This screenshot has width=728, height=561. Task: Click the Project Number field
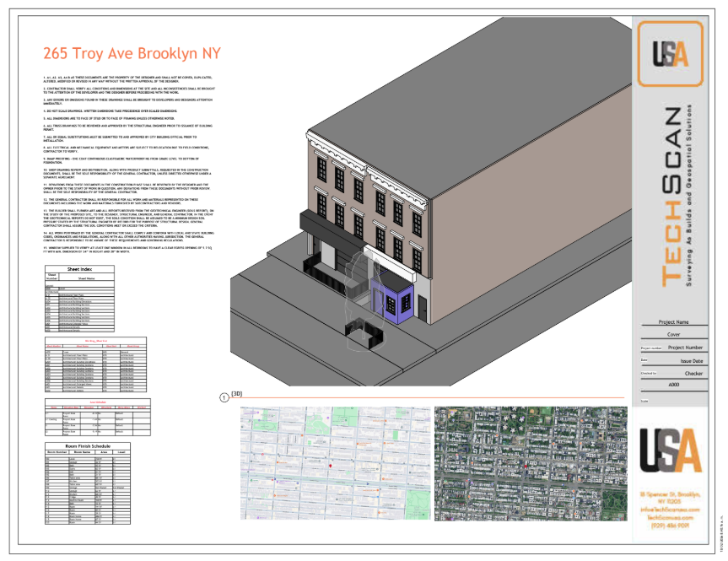(684, 347)
